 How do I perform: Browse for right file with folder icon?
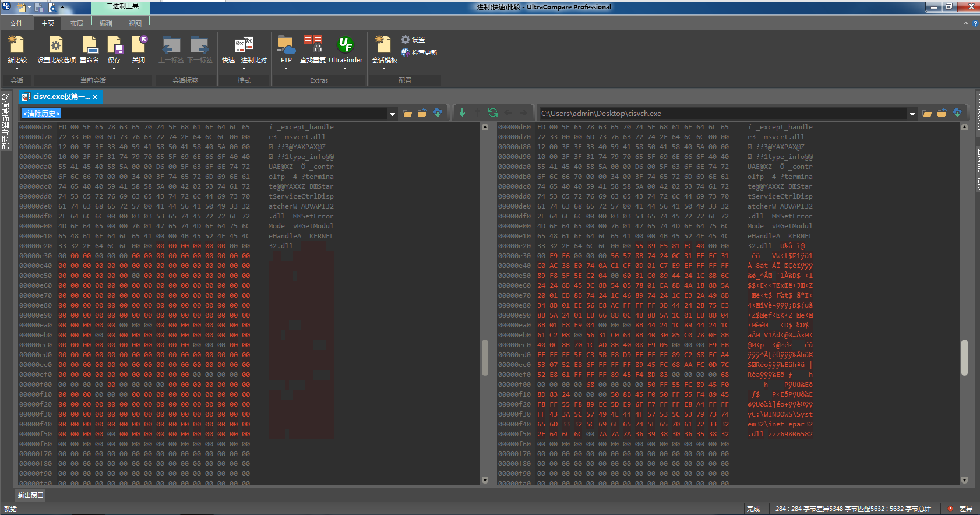coord(927,113)
